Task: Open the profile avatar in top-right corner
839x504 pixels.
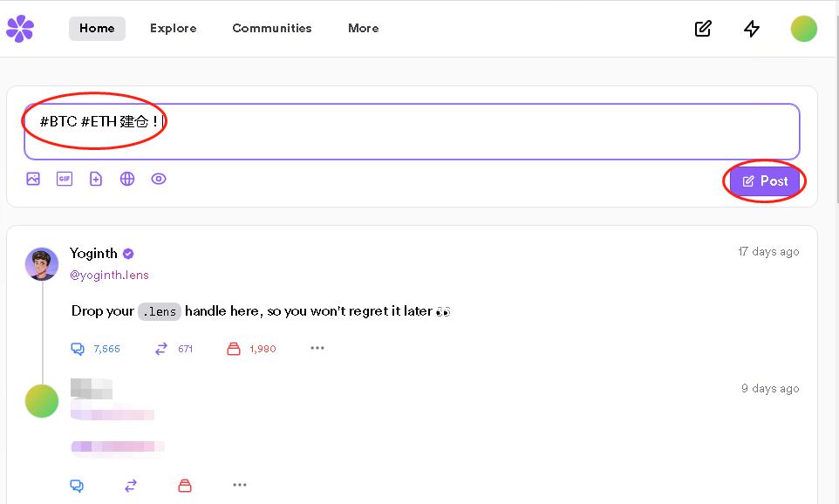Action: pos(803,29)
